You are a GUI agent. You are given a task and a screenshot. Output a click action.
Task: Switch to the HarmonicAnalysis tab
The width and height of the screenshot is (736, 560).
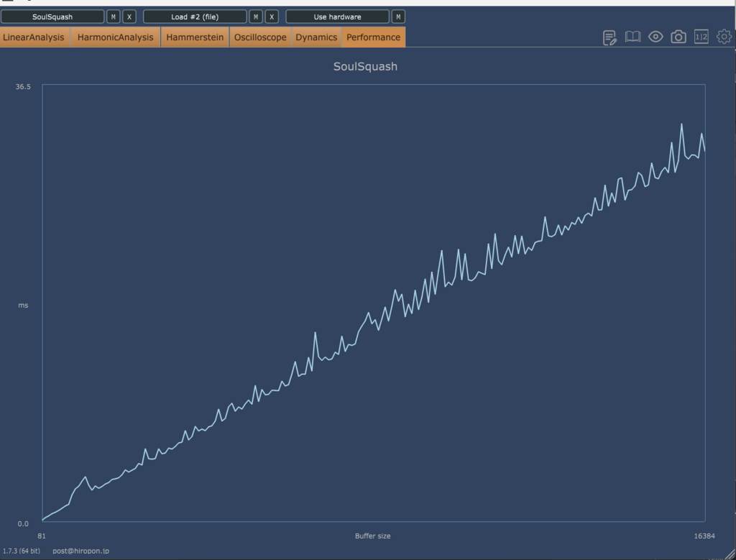pos(116,37)
